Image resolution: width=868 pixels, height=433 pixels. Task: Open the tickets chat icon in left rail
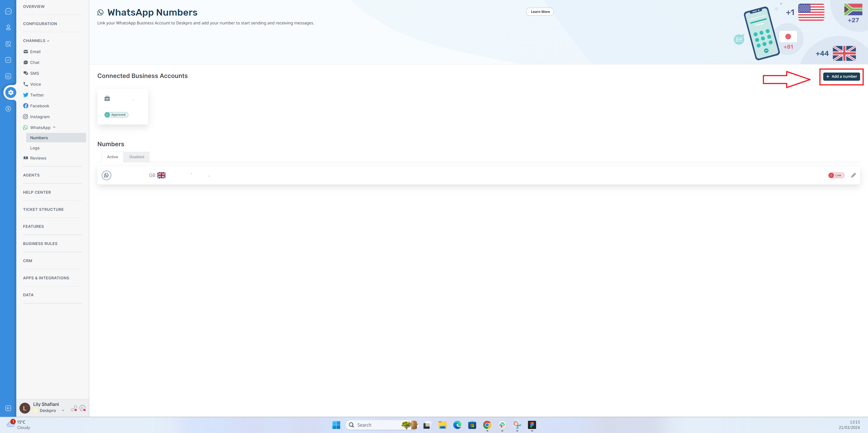8,12
